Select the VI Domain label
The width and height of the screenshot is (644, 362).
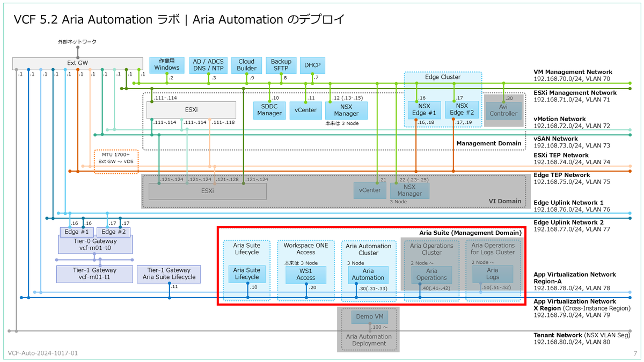click(504, 202)
